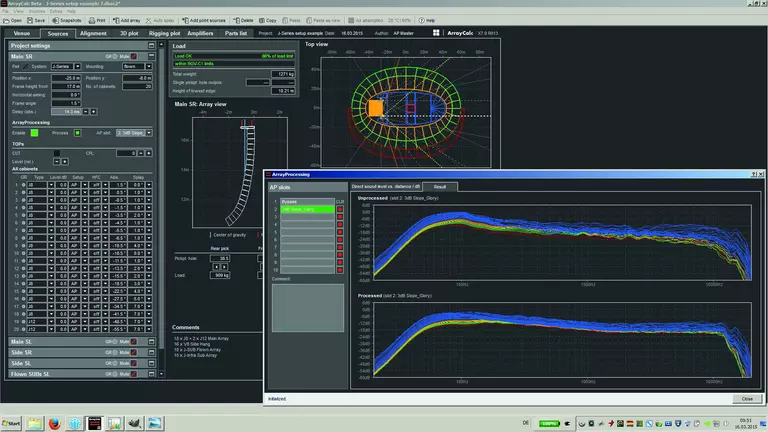This screenshot has height=432, width=768.
Task: Click the Open toolbar icon
Action: 13,20
